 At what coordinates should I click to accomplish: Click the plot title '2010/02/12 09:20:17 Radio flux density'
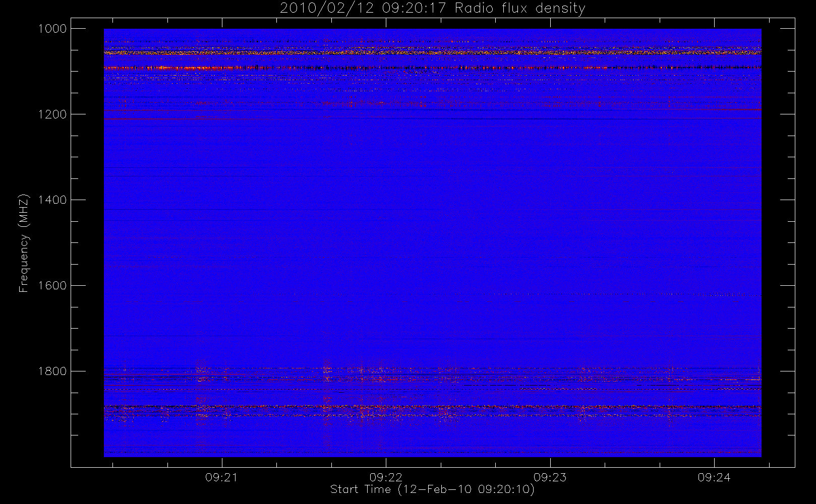coord(433,9)
